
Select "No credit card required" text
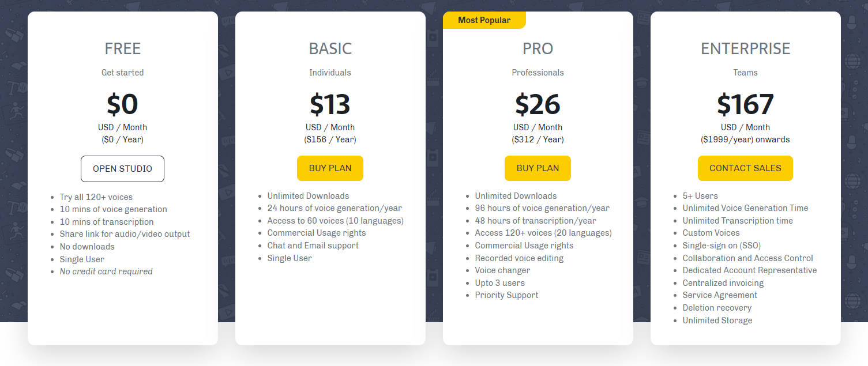[106, 271]
